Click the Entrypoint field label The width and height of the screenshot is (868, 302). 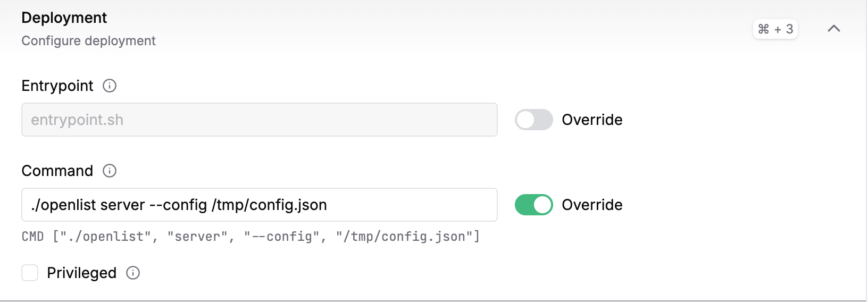pos(57,86)
